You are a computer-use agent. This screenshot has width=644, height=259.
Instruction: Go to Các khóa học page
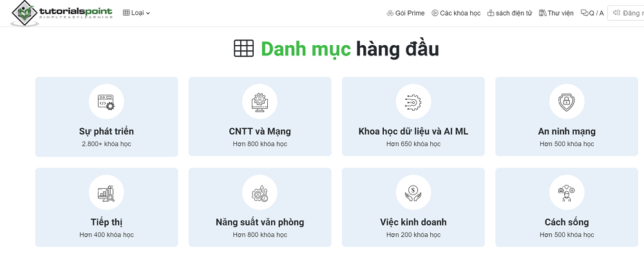(456, 13)
